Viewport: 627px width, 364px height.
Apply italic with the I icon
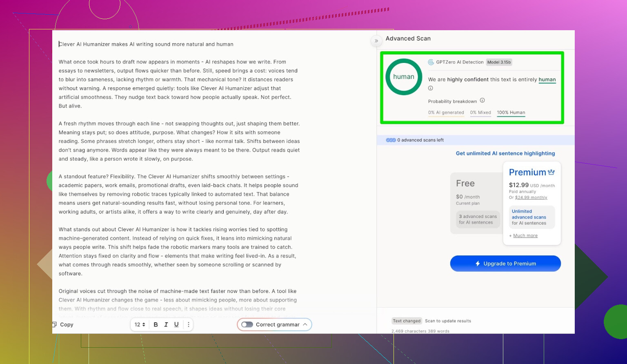click(166, 325)
